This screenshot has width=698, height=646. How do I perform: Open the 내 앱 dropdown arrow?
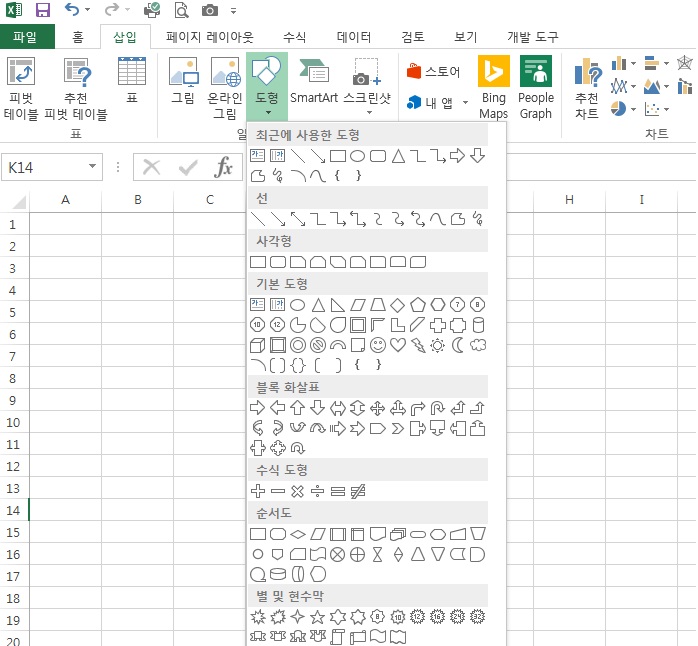click(x=465, y=103)
